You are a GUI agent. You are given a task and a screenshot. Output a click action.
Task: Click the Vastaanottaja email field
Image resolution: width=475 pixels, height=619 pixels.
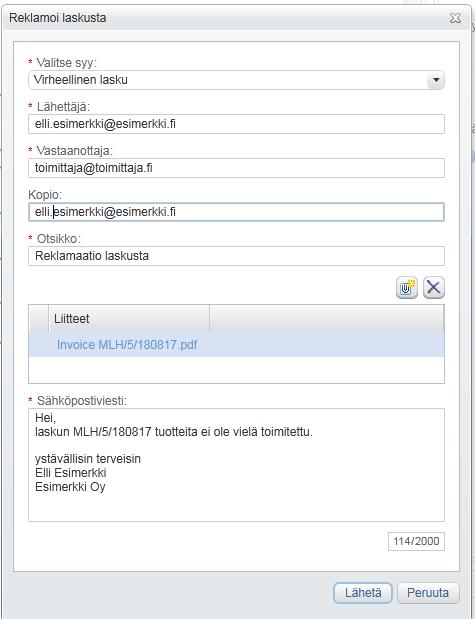click(236, 168)
